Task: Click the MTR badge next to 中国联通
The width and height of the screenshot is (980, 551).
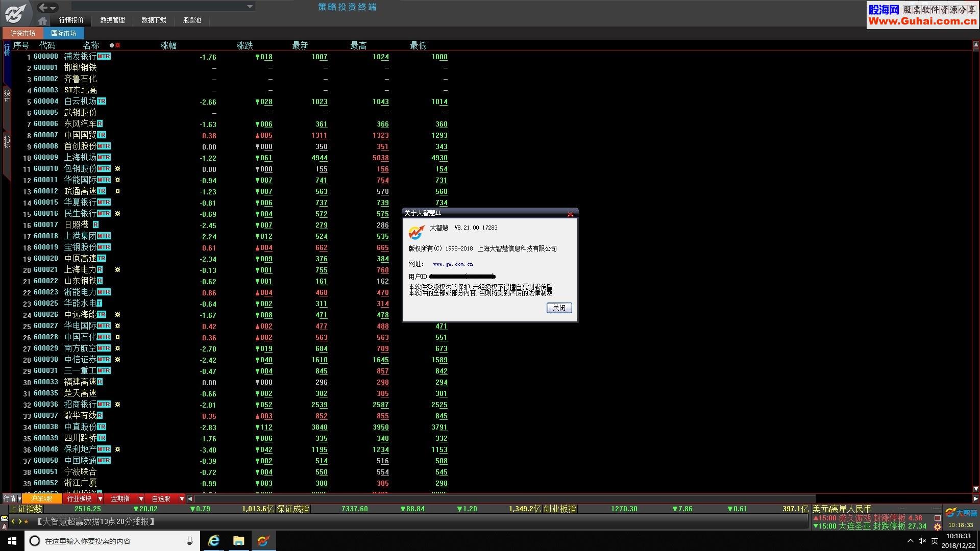Action: pos(104,461)
